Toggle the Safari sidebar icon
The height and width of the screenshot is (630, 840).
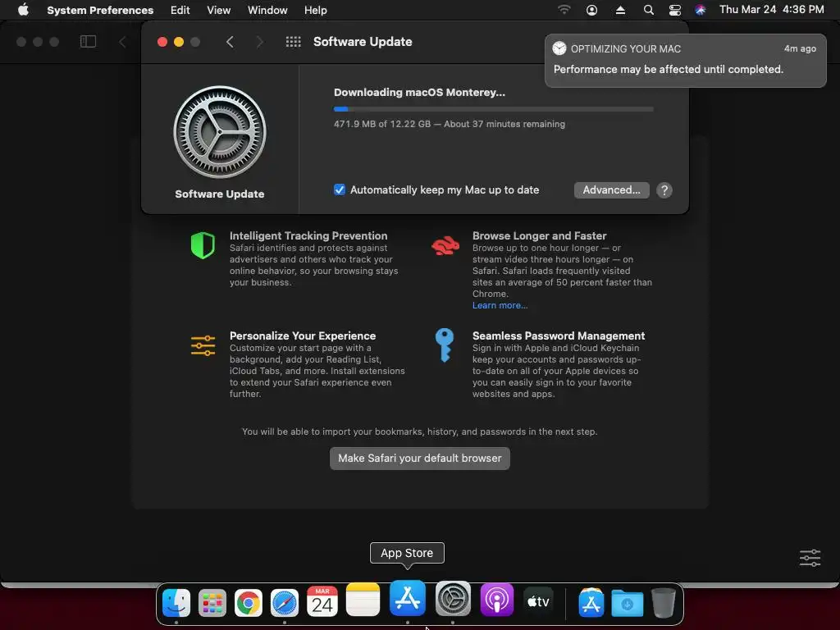click(x=88, y=42)
